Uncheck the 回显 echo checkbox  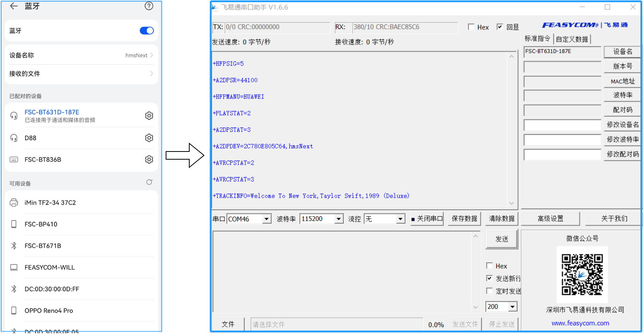click(500, 27)
